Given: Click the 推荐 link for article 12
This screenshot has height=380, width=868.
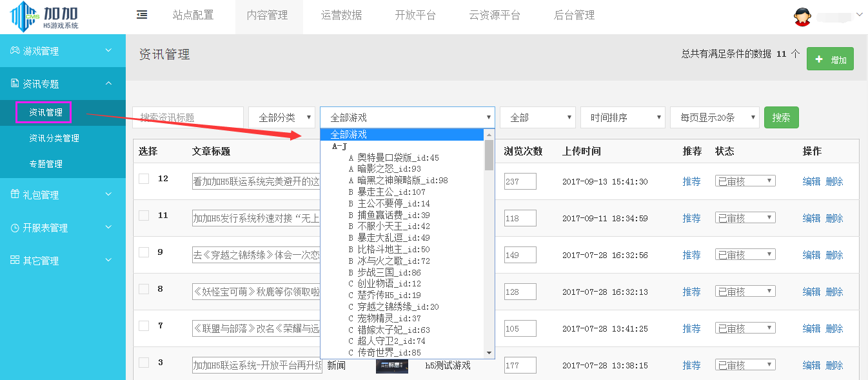Looking at the screenshot, I should point(691,181).
